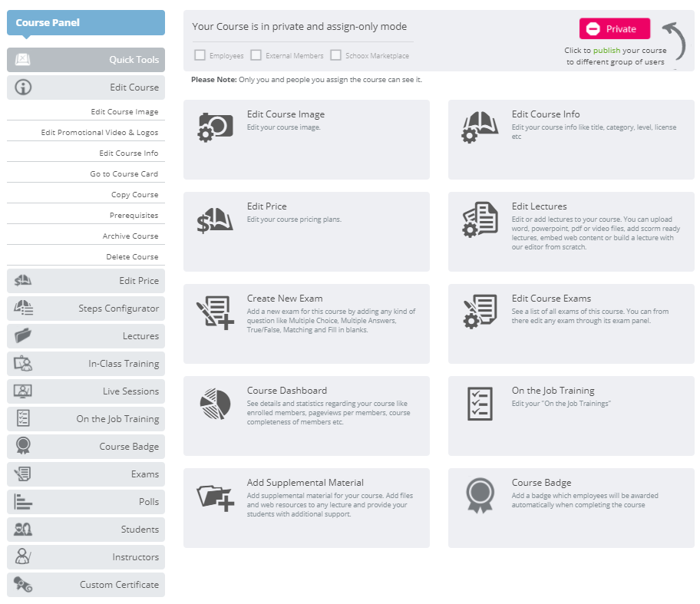The width and height of the screenshot is (700, 604).
Task: Tick the External Members checkbox
Action: tap(256, 55)
